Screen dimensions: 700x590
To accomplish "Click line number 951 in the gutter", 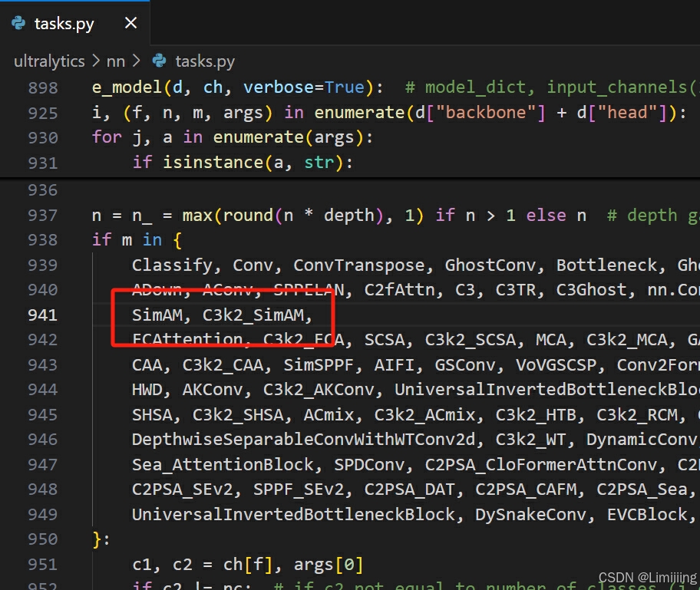I will (43, 564).
